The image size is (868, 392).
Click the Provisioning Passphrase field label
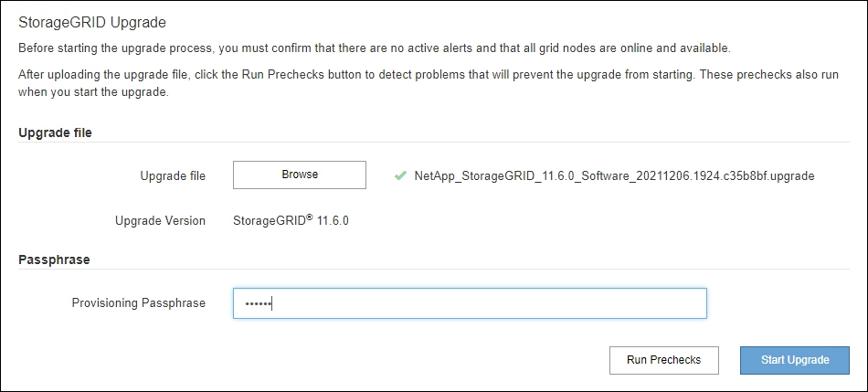pos(138,303)
